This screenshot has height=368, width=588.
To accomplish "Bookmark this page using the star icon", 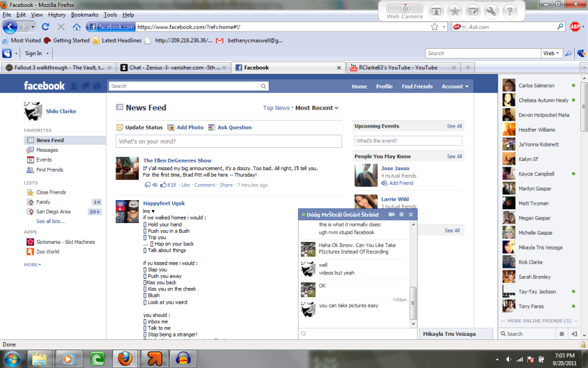I will pos(434,26).
